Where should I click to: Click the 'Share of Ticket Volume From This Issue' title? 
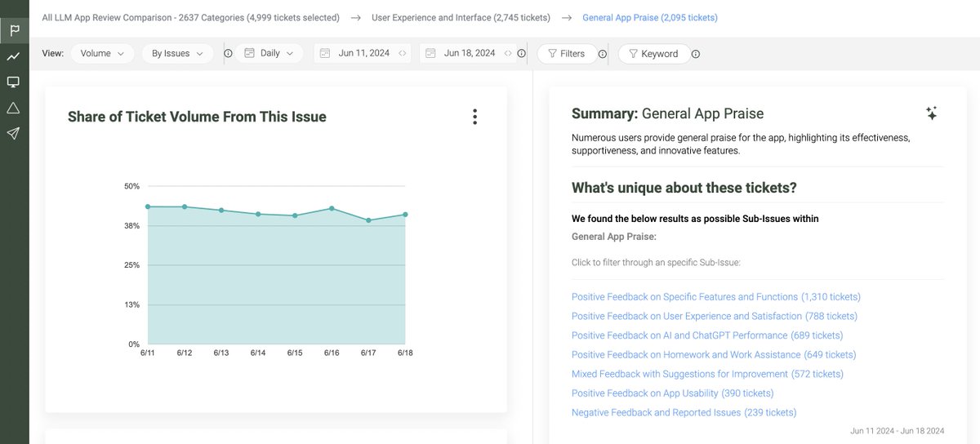197,117
